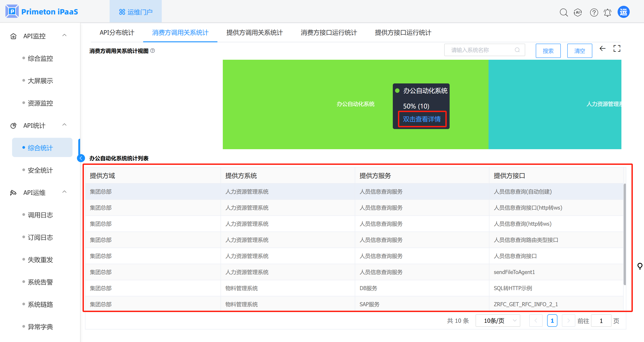
Task: Open 安全统计 in the sidebar
Action: click(40, 170)
